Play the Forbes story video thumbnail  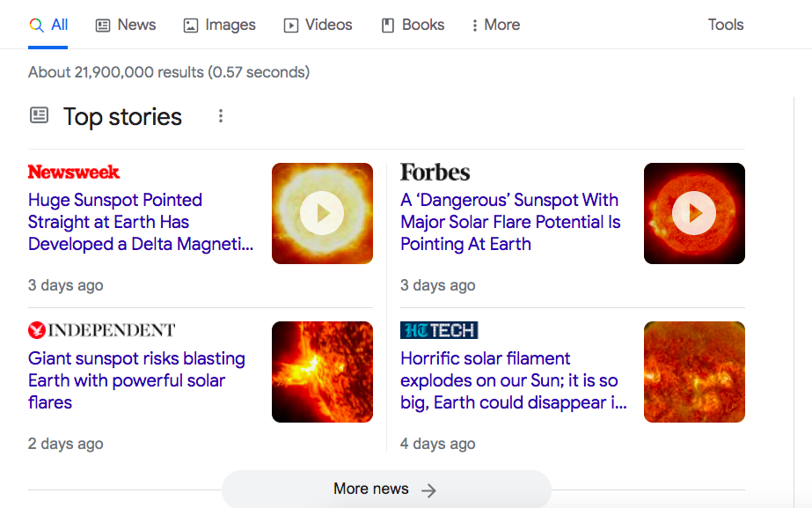[x=694, y=213]
